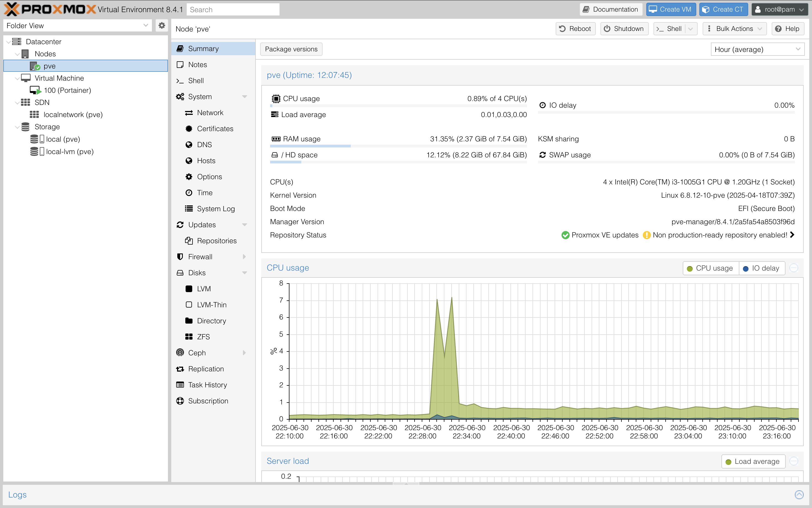Expand the Shell button dropdown arrow

tap(690, 28)
